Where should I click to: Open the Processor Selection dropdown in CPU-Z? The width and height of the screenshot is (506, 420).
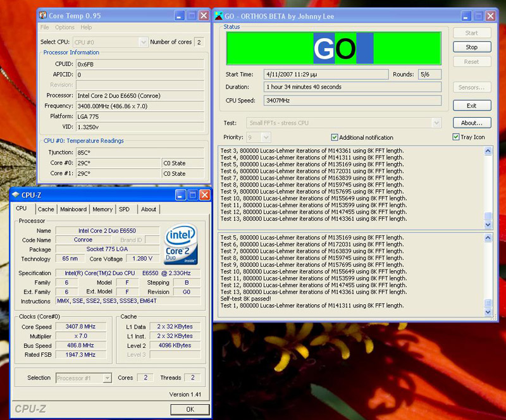click(107, 378)
